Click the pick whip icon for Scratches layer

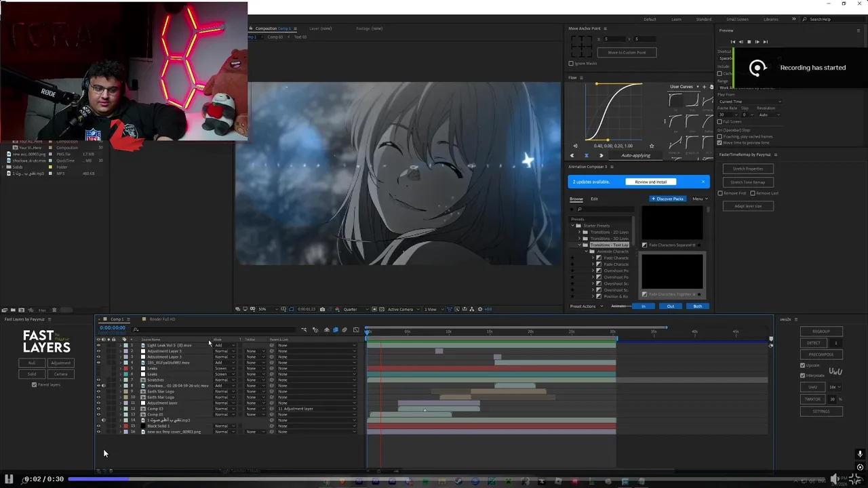[x=272, y=380]
